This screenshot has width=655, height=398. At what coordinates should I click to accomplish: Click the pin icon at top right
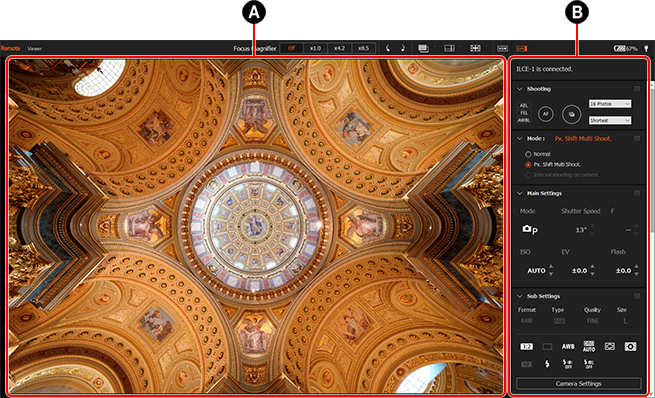point(646,48)
